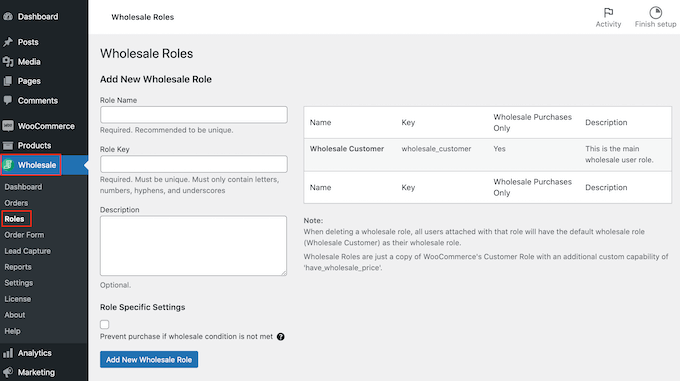Screen dimensions: 680x381
Task: Click the Wholesale Purchases Only top header
Action: coord(533,123)
